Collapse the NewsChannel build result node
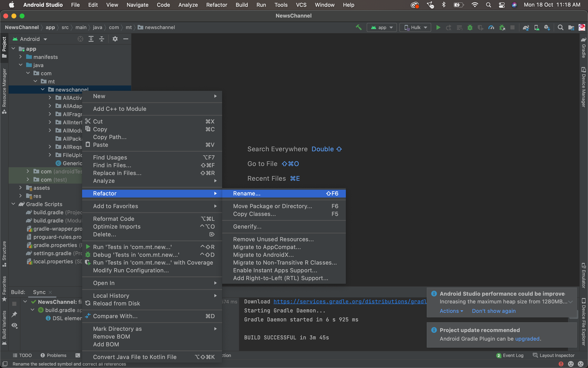The height and width of the screenshot is (368, 588). (25, 302)
